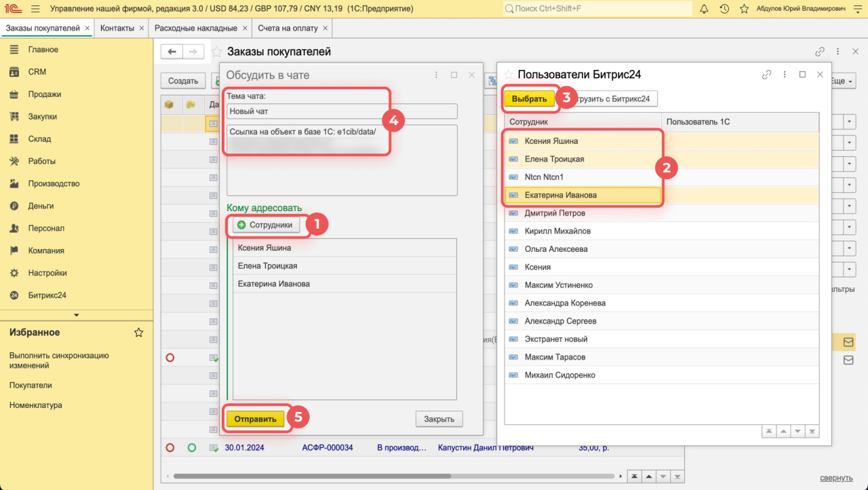This screenshot has height=490, width=868.
Task: Add "Заказы покупателей" to favorites with its star
Action: [217, 52]
